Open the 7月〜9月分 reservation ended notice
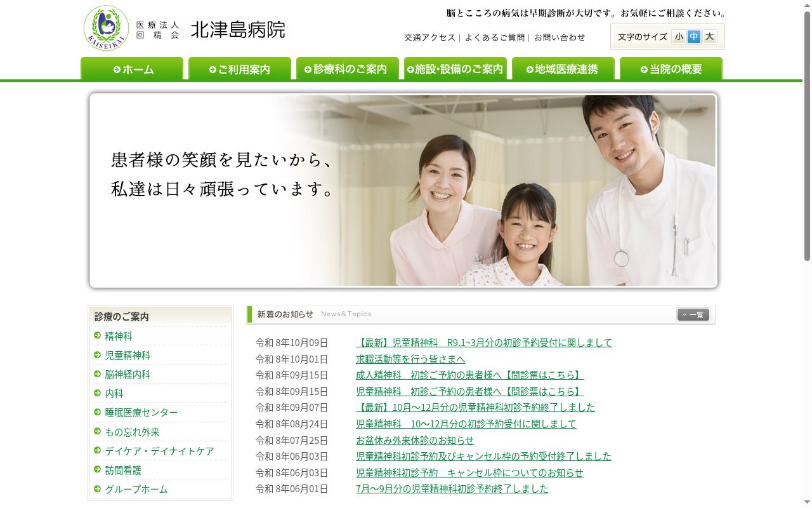This screenshot has width=812, height=508. [x=452, y=488]
